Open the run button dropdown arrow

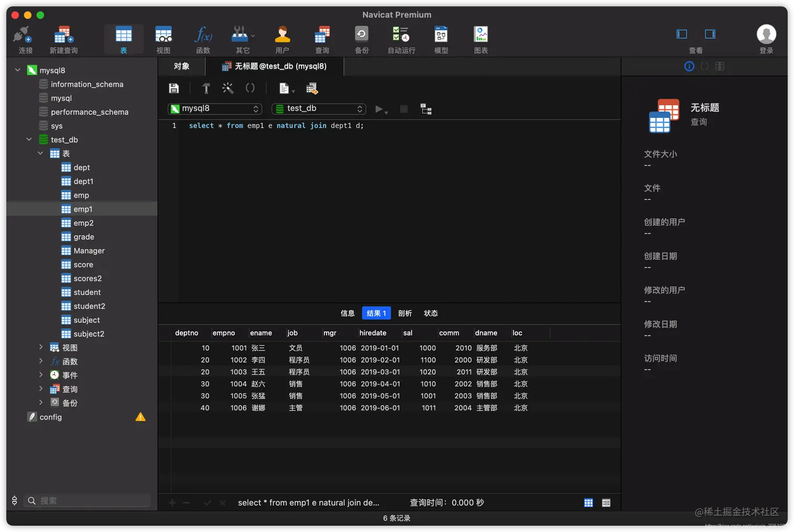tap(386, 112)
